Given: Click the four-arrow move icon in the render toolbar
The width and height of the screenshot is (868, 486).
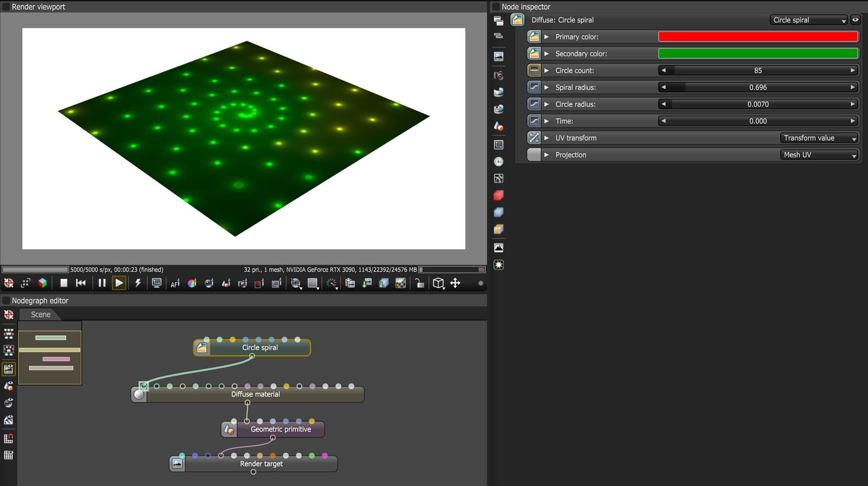Looking at the screenshot, I should coord(455,283).
